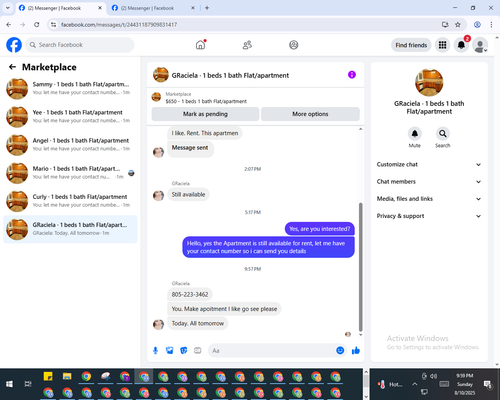500x400 pixels.
Task: Open Curly's conversation
Action: 70,201
